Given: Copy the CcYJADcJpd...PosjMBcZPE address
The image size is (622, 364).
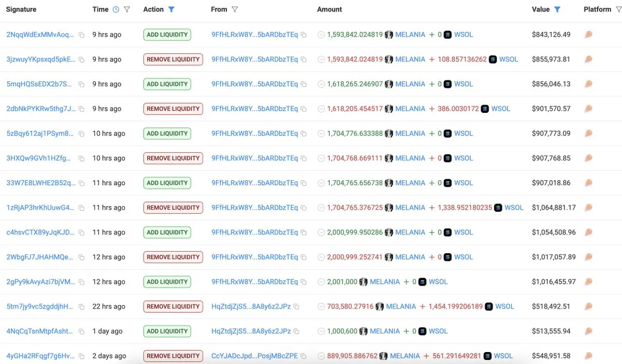Looking at the screenshot, I should 303,356.
